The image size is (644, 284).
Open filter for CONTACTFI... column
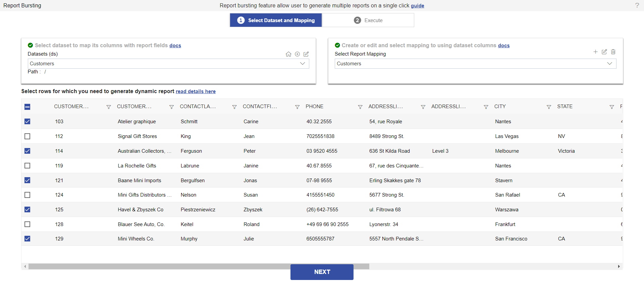(297, 107)
